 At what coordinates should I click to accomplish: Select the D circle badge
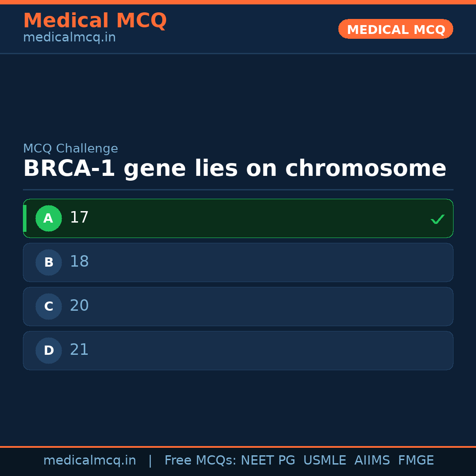[x=48, y=350]
